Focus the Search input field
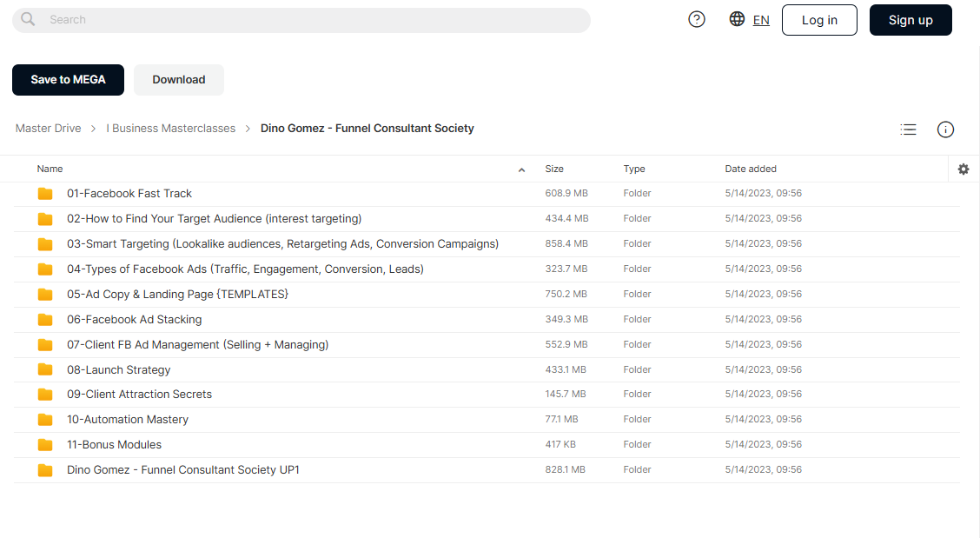 point(301,20)
